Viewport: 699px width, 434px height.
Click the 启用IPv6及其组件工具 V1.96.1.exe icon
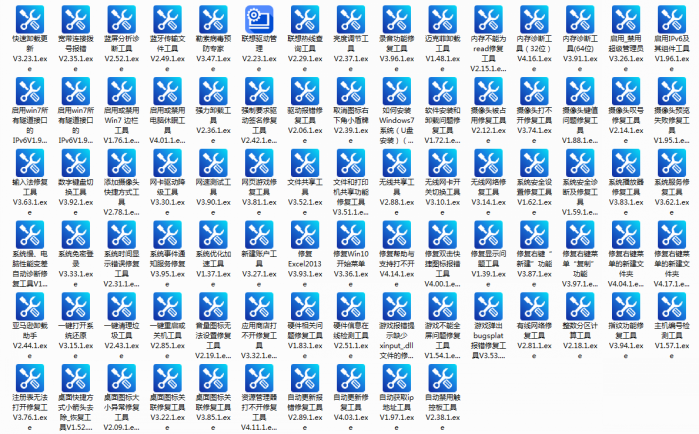(672, 20)
